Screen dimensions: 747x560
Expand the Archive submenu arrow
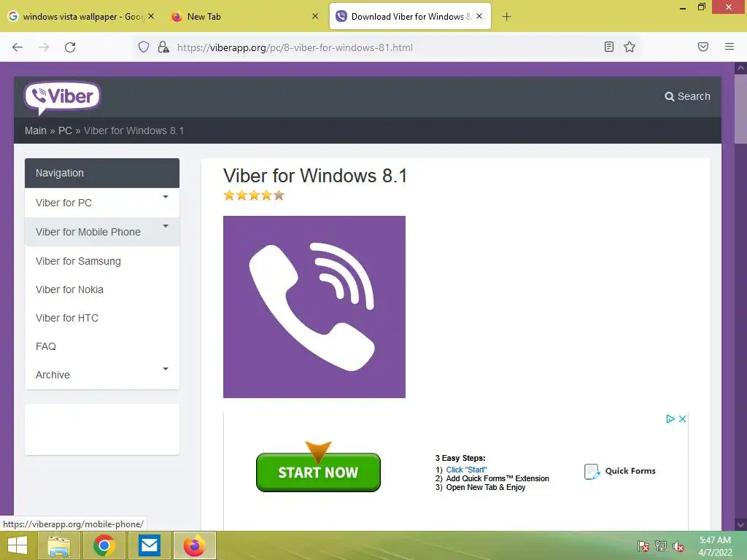coord(166,369)
